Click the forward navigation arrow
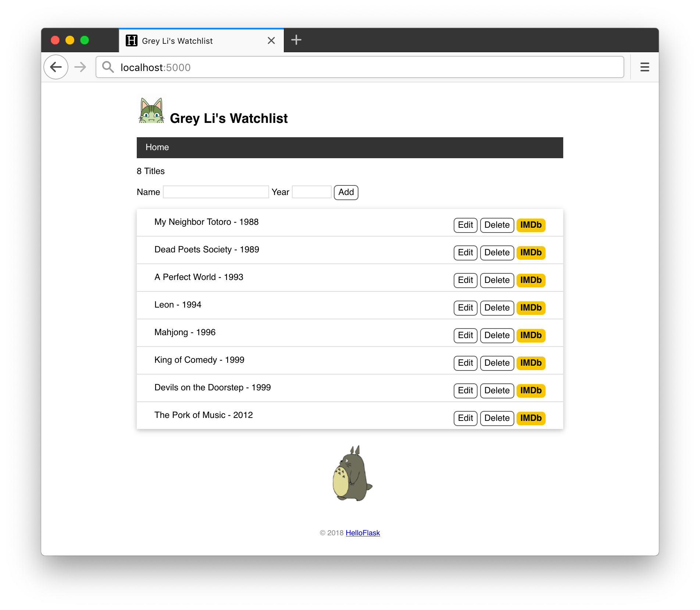 click(x=80, y=67)
